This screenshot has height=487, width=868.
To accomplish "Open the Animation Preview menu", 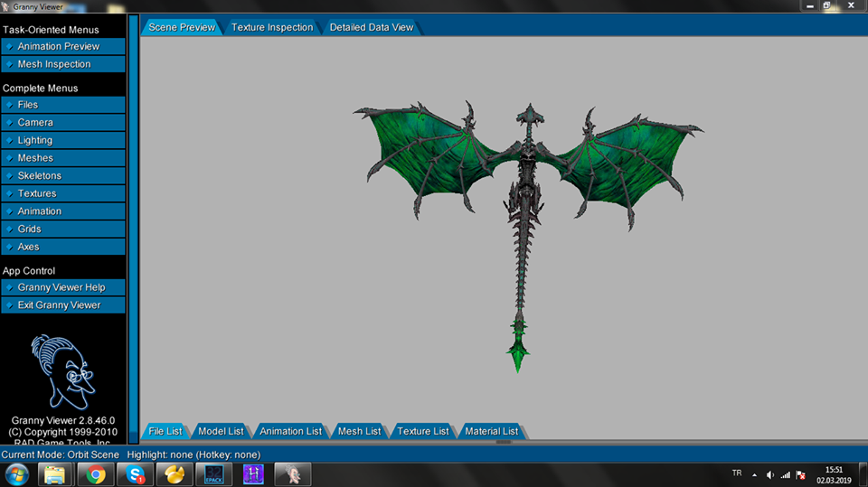I will 63,46.
